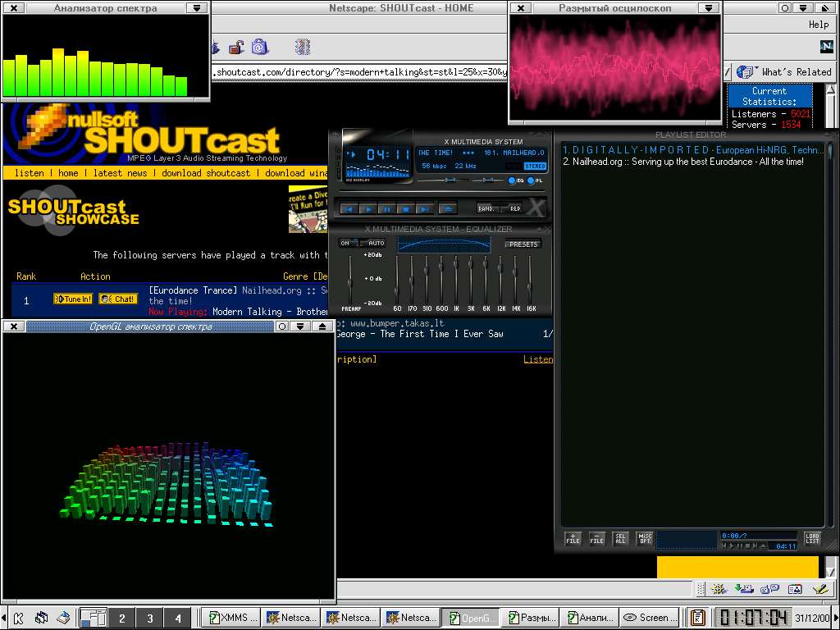Click SEL ALL in the Playlist Editor

pos(620,538)
